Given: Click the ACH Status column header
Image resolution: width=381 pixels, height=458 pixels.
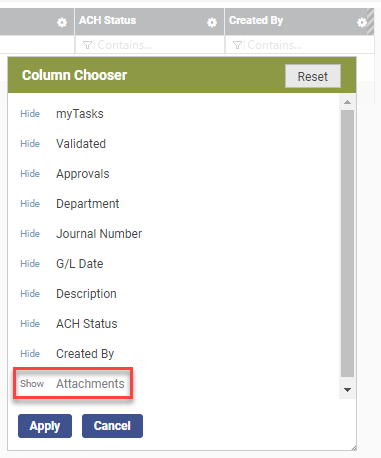Looking at the screenshot, I should tap(107, 20).
